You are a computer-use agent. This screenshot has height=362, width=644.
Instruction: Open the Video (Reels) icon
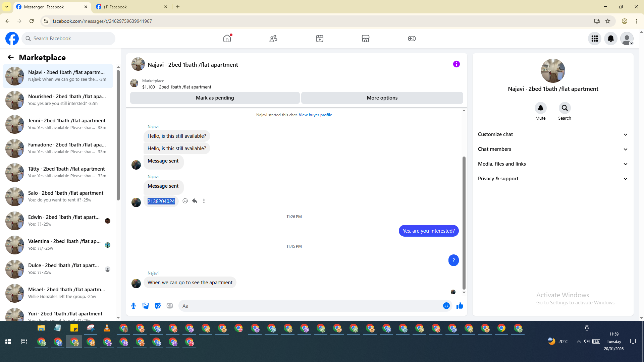(320, 39)
